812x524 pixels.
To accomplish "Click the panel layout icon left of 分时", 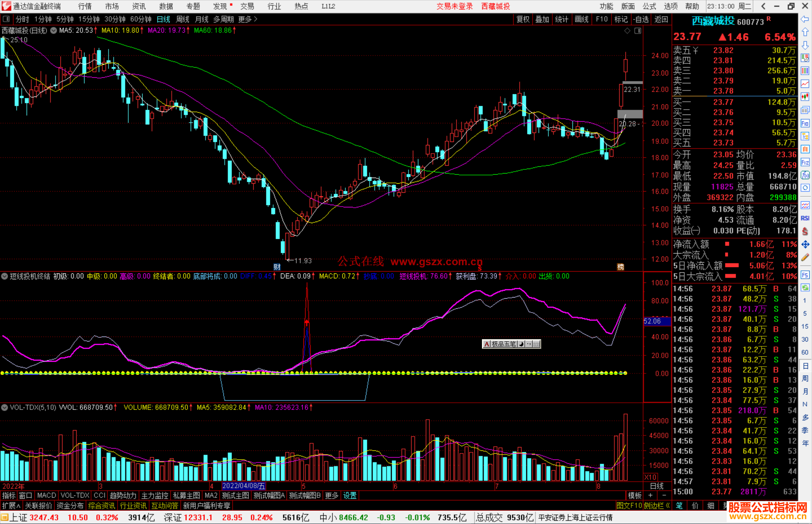I will tap(6, 19).
